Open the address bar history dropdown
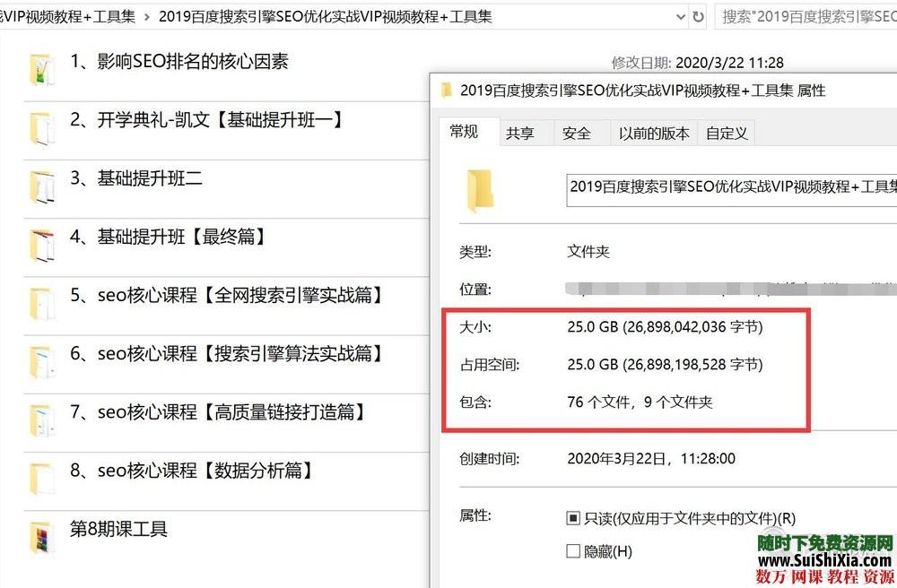 pos(679,16)
